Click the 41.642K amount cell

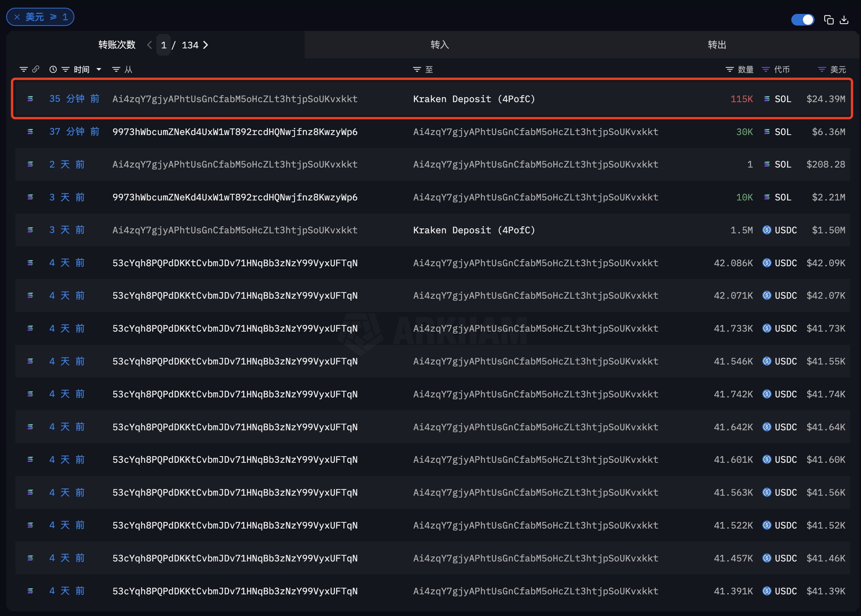coord(734,427)
